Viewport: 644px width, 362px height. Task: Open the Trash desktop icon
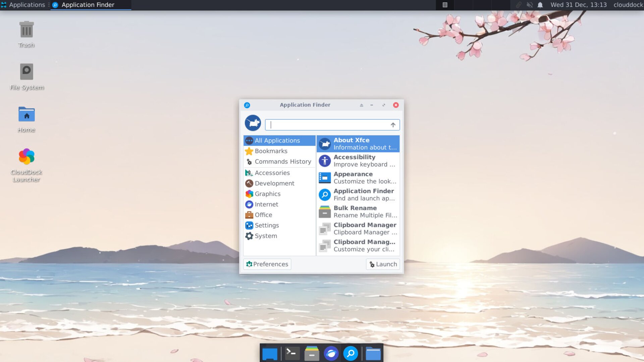pyautogui.click(x=26, y=30)
